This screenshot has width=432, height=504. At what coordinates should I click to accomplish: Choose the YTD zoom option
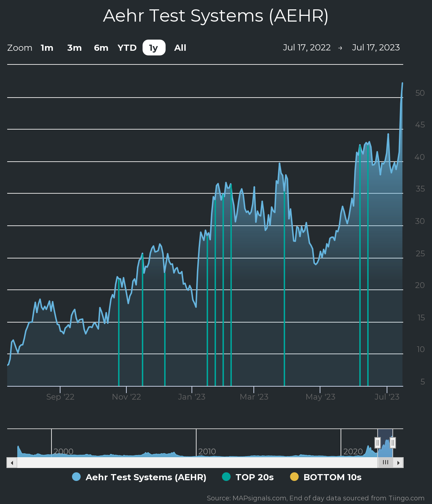(x=127, y=48)
